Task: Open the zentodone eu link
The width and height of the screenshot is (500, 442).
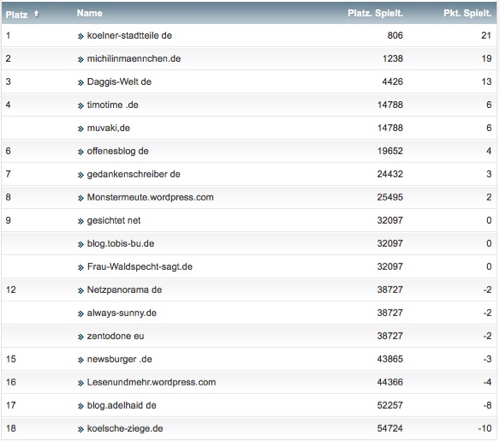Action: 115,336
